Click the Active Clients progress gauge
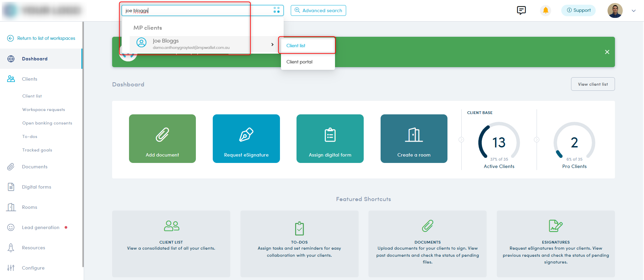 coord(499,142)
